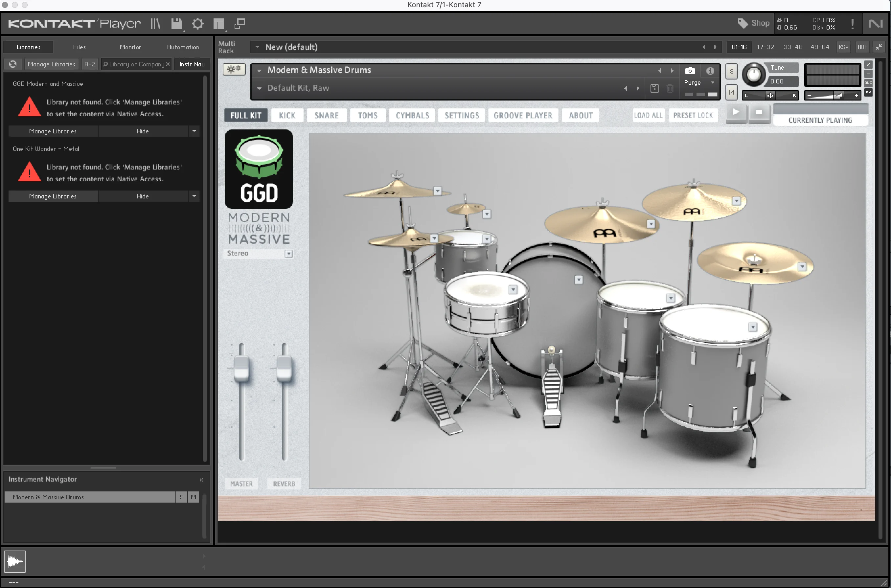Hide the One Kit Wonder – Metal library
Viewport: 891px width, 588px height.
pyautogui.click(x=143, y=196)
